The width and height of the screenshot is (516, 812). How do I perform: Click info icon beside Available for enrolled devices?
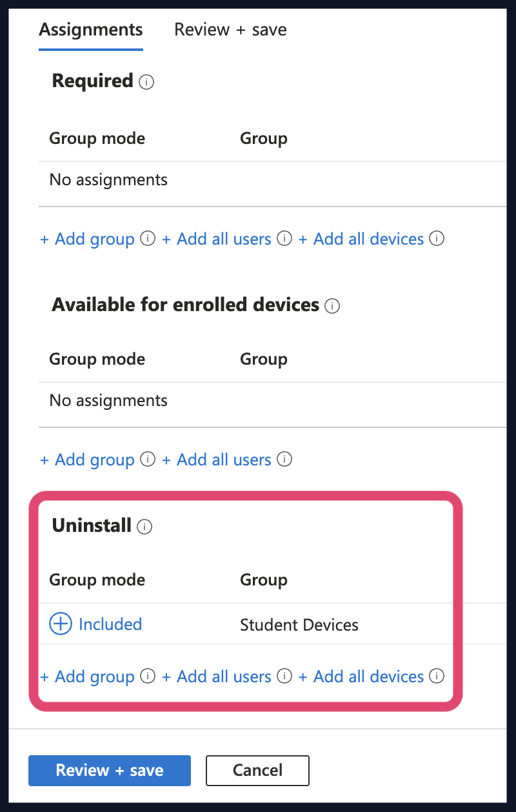(332, 306)
